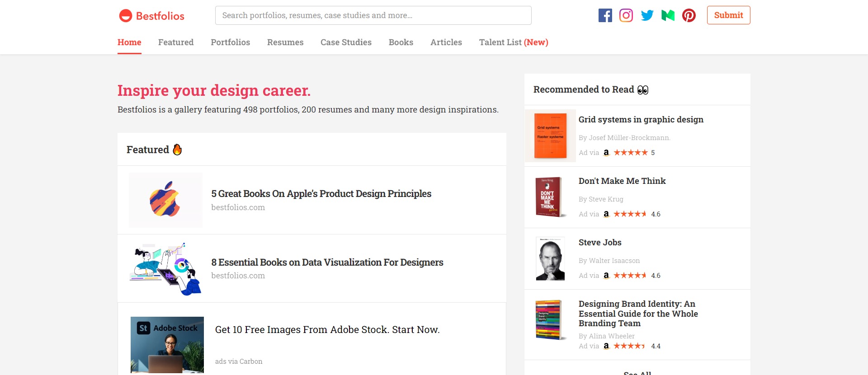Image resolution: width=868 pixels, height=375 pixels.
Task: Click the fire emoji beside Featured heading
Action: (177, 150)
